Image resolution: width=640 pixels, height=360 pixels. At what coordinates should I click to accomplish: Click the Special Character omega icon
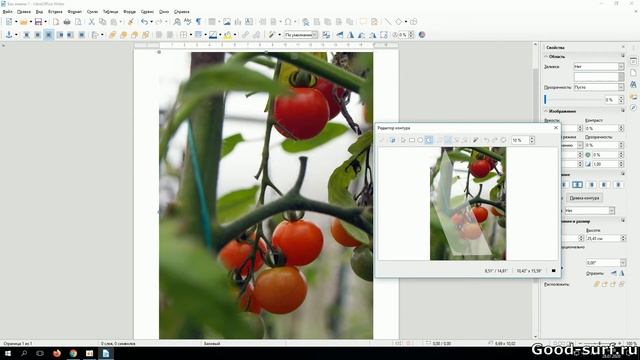[288, 22]
